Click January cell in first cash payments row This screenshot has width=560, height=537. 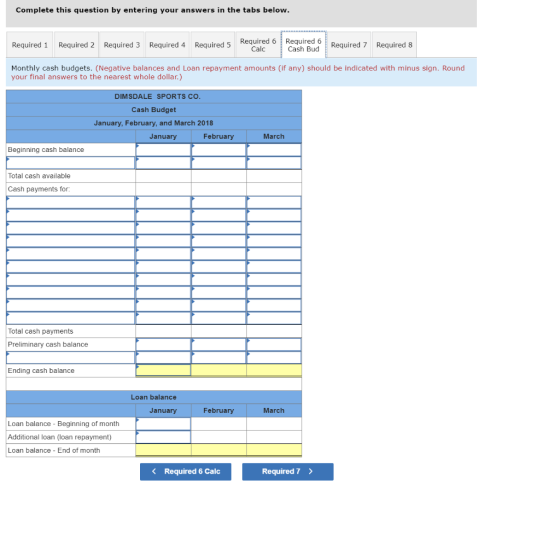pos(163,202)
